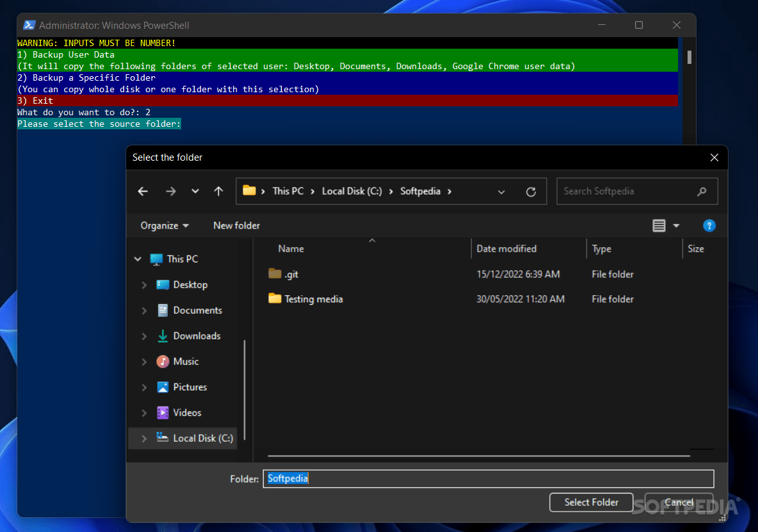Expand the Local Disk (C:) tree node
This screenshot has width=758, height=532.
144,439
